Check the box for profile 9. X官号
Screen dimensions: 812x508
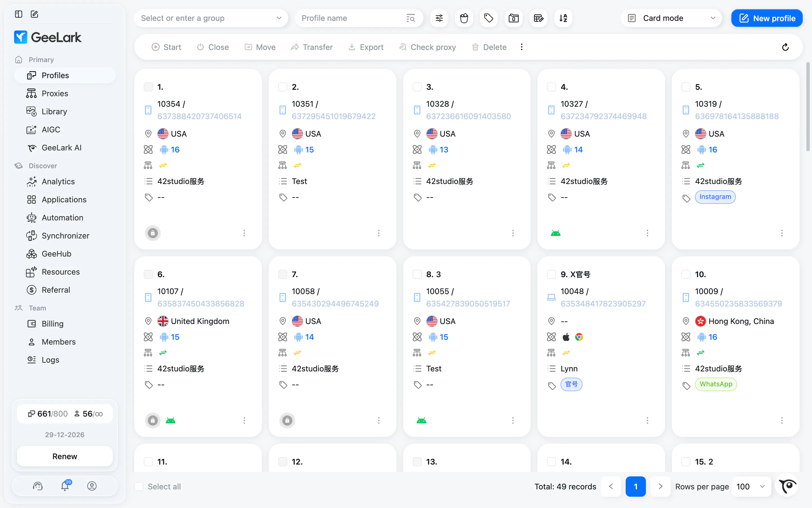coord(551,275)
